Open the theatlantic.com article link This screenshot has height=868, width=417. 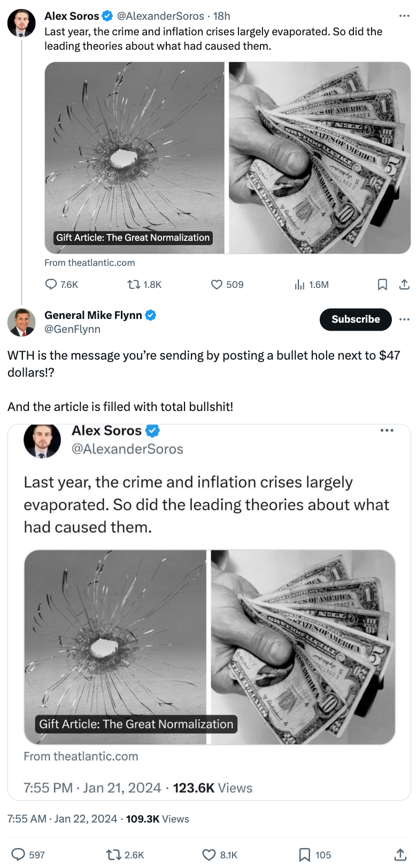[x=89, y=262]
